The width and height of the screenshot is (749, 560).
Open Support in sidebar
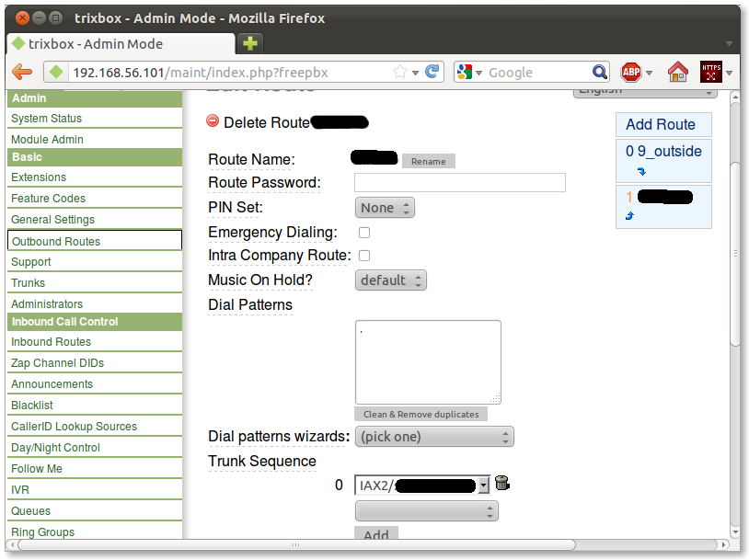tap(31, 262)
